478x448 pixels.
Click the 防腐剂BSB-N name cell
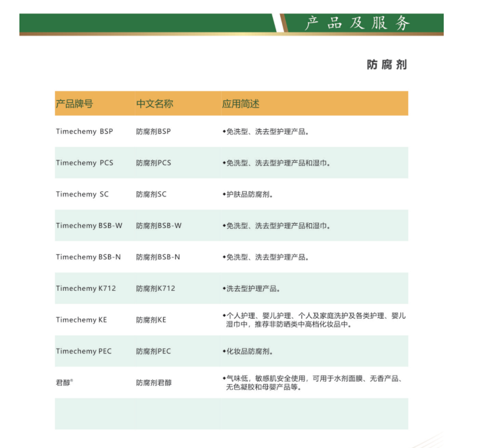pos(158,257)
